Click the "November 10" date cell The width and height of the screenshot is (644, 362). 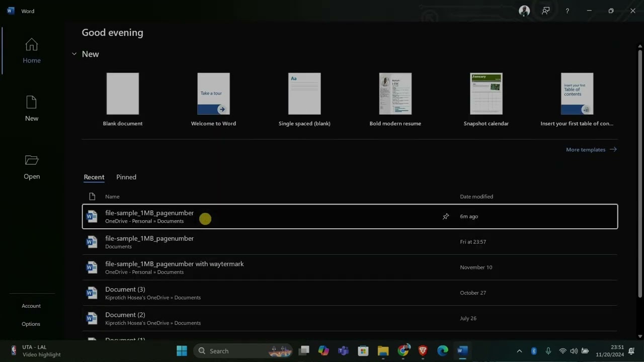coord(476,267)
